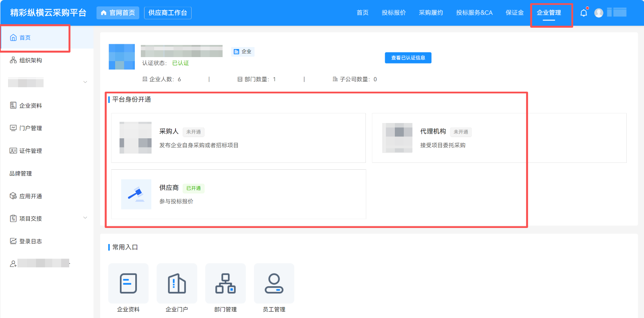Viewport: 644px width, 318px height.
Task: Click the 查看已认证信息 button
Action: click(x=408, y=58)
